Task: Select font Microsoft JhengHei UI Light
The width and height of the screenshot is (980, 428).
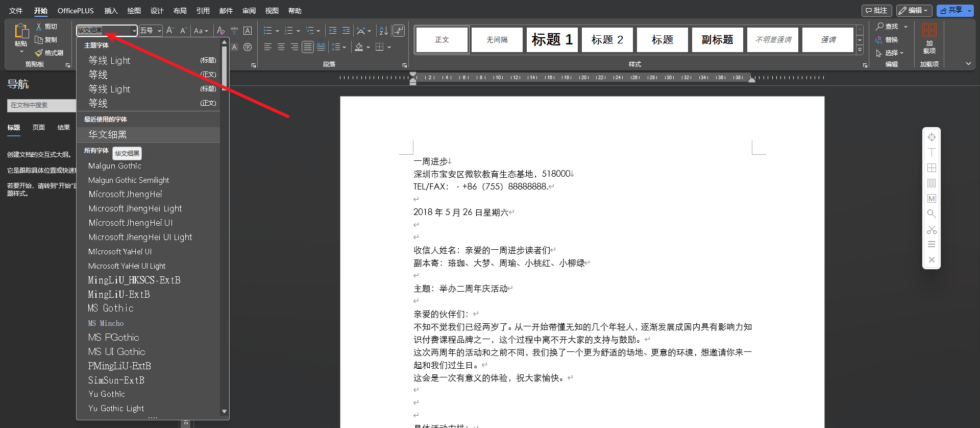Action: 148,237
